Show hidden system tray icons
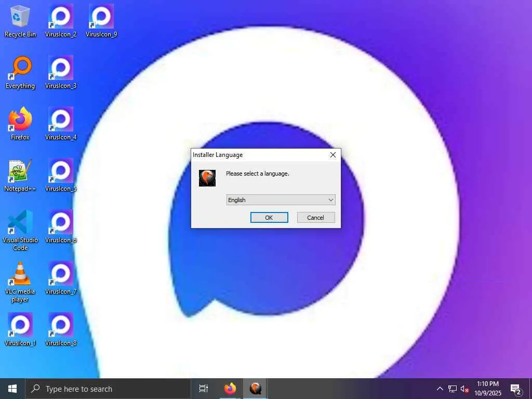Viewport: 532px width, 399px height. [x=440, y=389]
